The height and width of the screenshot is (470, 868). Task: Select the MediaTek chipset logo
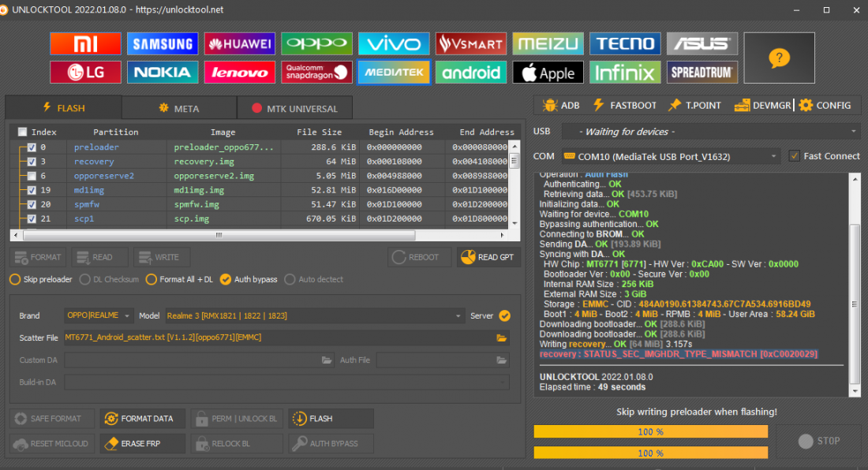394,73
